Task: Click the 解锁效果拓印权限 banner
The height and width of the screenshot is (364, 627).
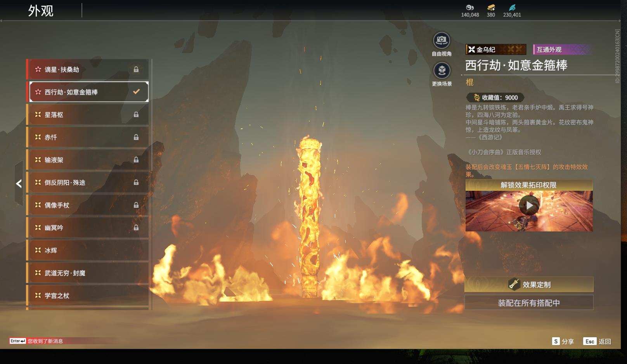Action: tap(529, 185)
